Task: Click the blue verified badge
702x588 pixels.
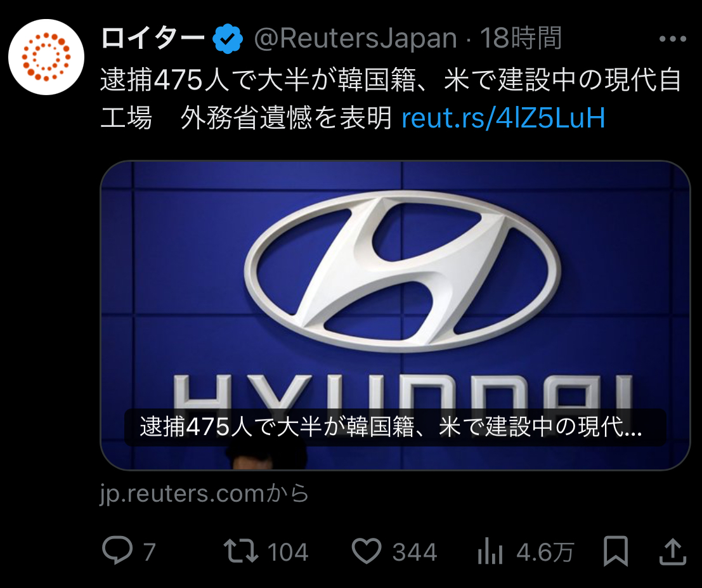Action: click(228, 39)
